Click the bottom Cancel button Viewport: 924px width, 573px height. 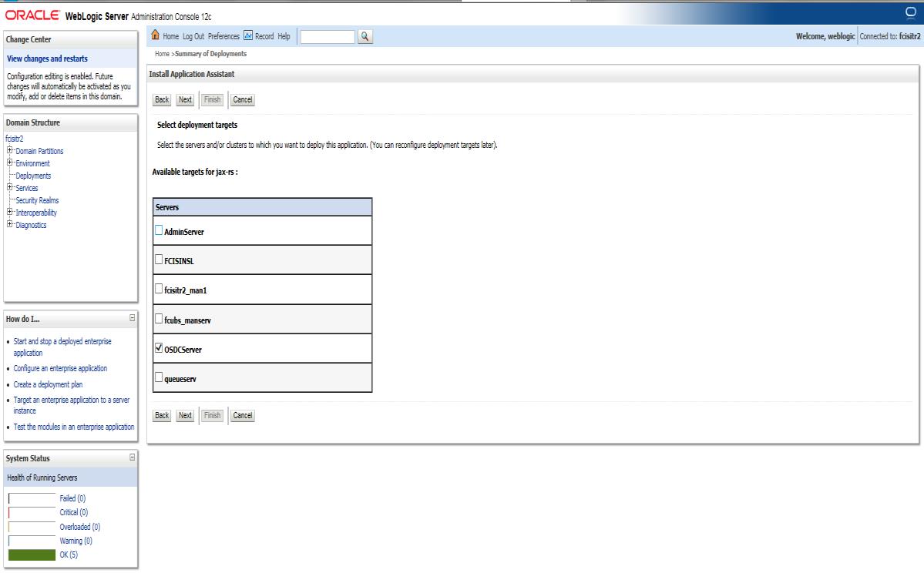click(x=242, y=415)
